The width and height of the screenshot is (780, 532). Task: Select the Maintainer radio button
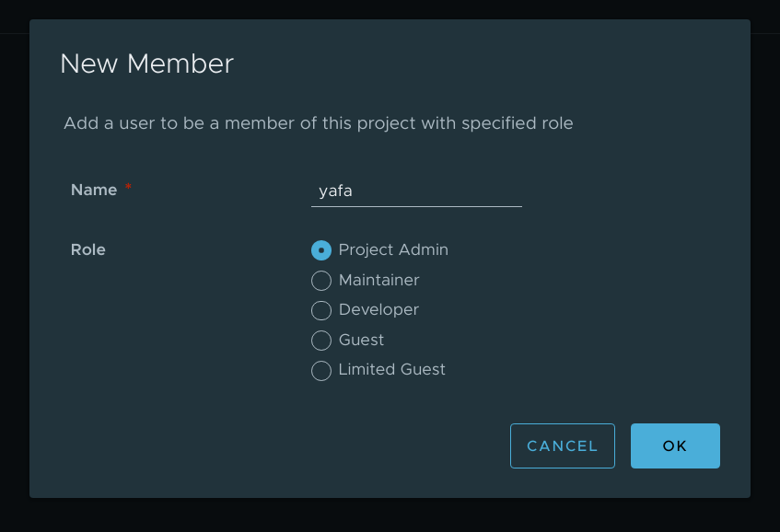(321, 281)
